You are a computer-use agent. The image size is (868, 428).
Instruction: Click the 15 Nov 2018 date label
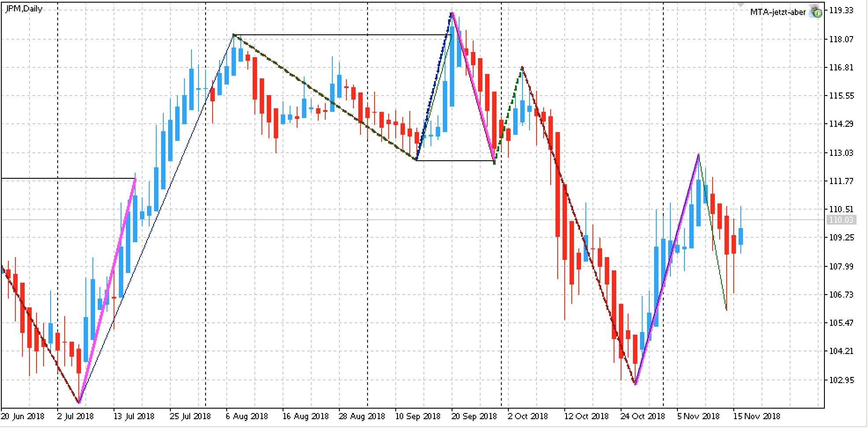[x=757, y=416]
